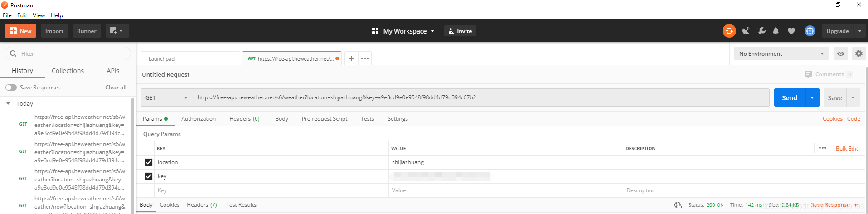Expand the Upgrade dropdown arrow
The width and height of the screenshot is (868, 214).
click(860, 31)
